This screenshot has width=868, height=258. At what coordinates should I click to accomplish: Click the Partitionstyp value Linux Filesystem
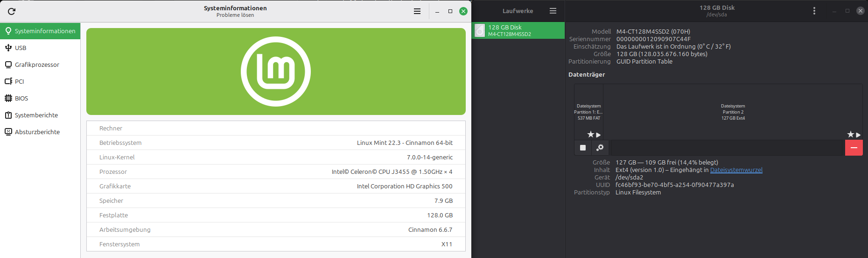(x=638, y=192)
